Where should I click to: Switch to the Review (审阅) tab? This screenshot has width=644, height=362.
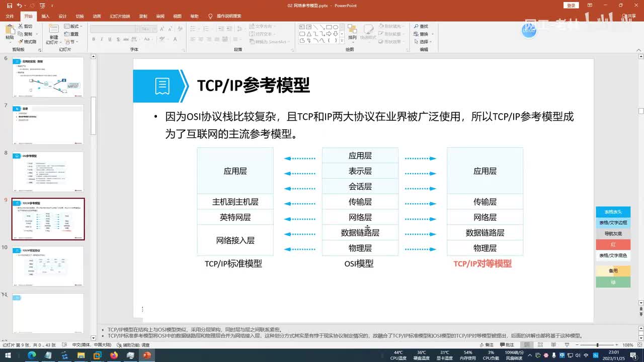tap(160, 16)
